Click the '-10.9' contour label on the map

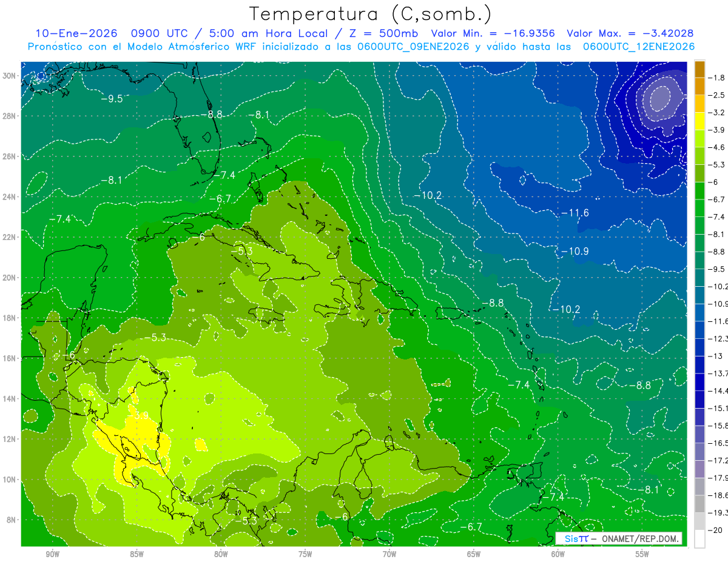click(575, 251)
